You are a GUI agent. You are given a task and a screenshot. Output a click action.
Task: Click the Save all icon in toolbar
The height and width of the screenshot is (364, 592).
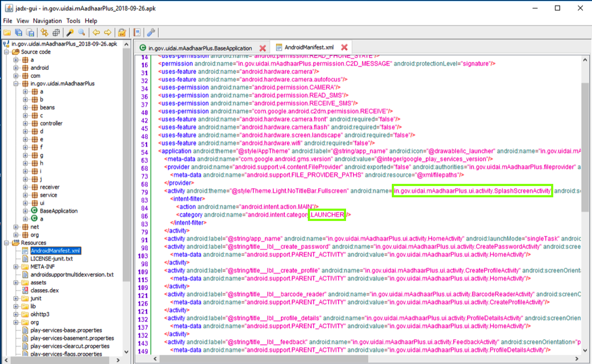point(19,33)
